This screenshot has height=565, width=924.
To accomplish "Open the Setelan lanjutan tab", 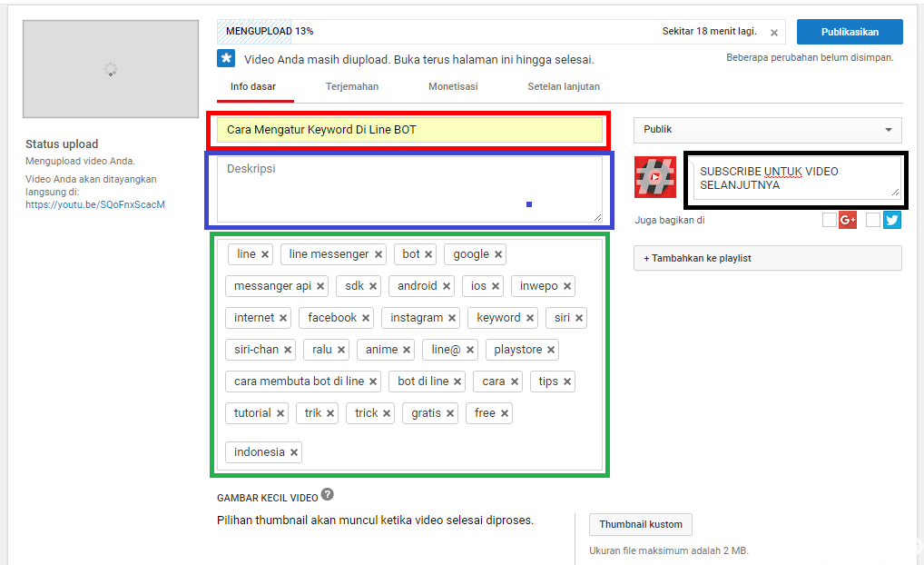I will tap(564, 86).
